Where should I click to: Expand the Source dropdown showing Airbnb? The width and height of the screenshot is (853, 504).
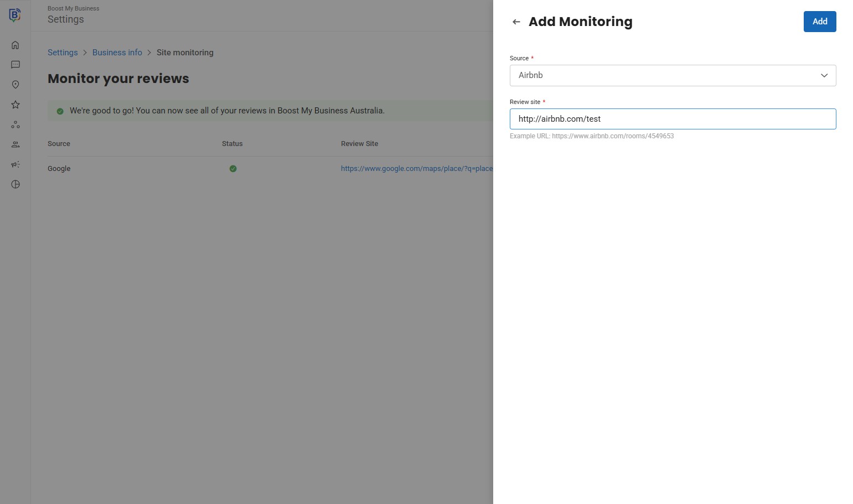click(664, 75)
